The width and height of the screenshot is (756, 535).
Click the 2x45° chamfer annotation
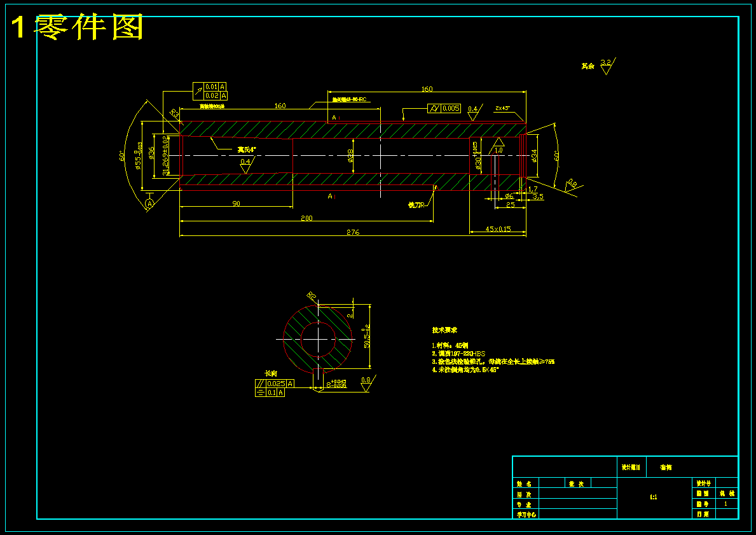pyautogui.click(x=502, y=109)
